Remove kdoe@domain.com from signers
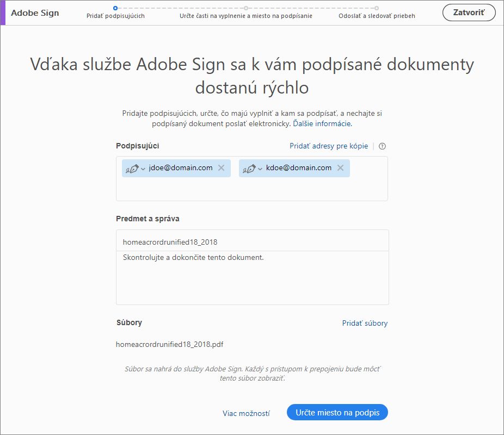This screenshot has height=435, width=504. [x=340, y=168]
